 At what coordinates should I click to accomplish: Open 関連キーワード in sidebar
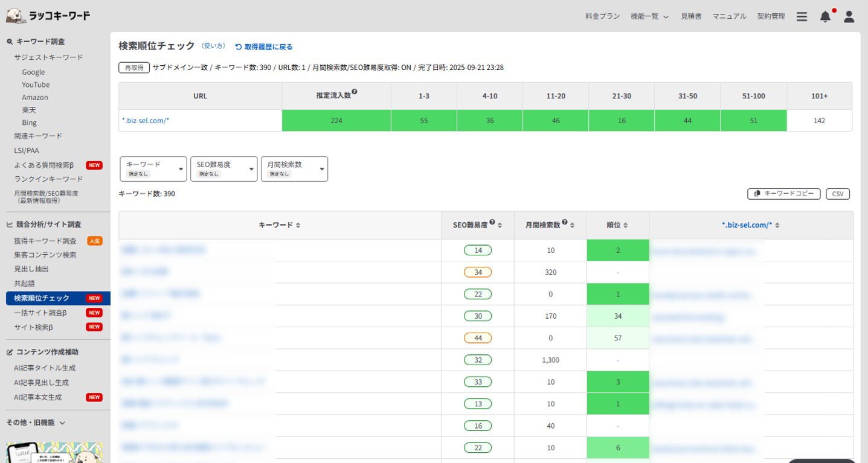(x=38, y=136)
